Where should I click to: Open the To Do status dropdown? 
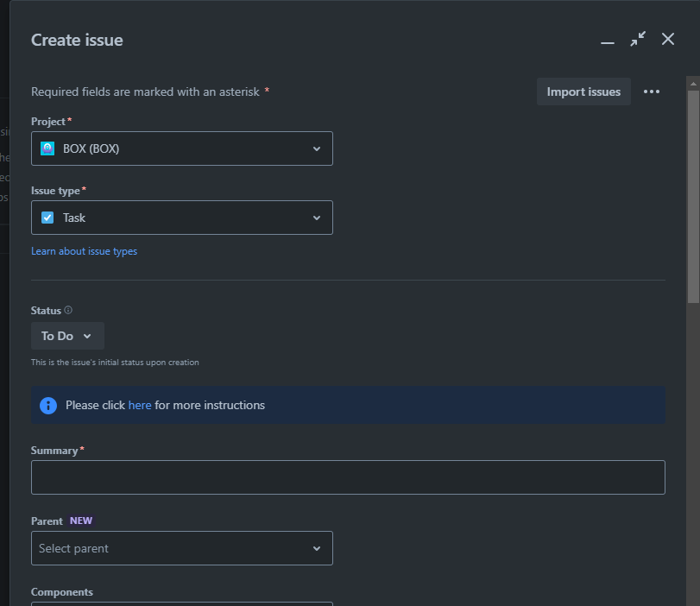[x=67, y=336]
